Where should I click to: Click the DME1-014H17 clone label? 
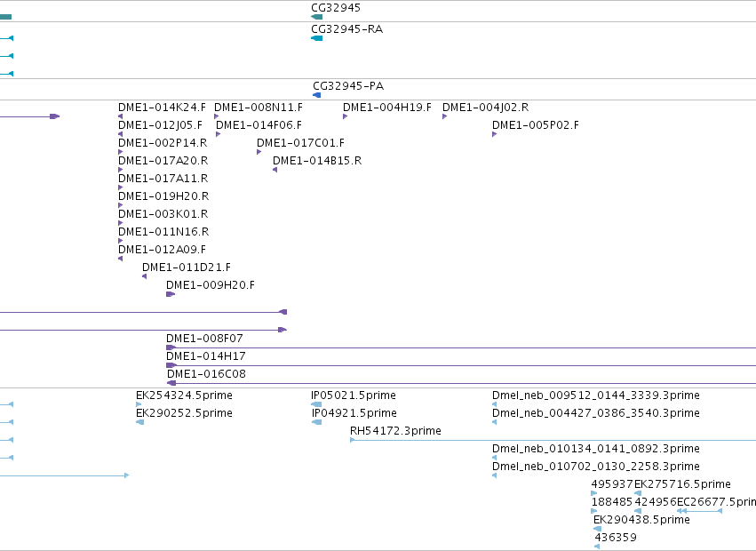click(x=206, y=356)
